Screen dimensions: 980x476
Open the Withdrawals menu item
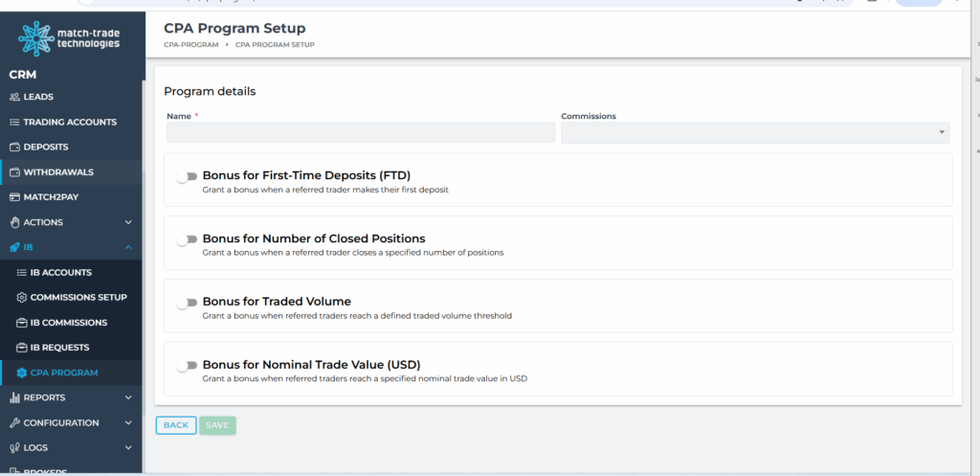pos(58,172)
